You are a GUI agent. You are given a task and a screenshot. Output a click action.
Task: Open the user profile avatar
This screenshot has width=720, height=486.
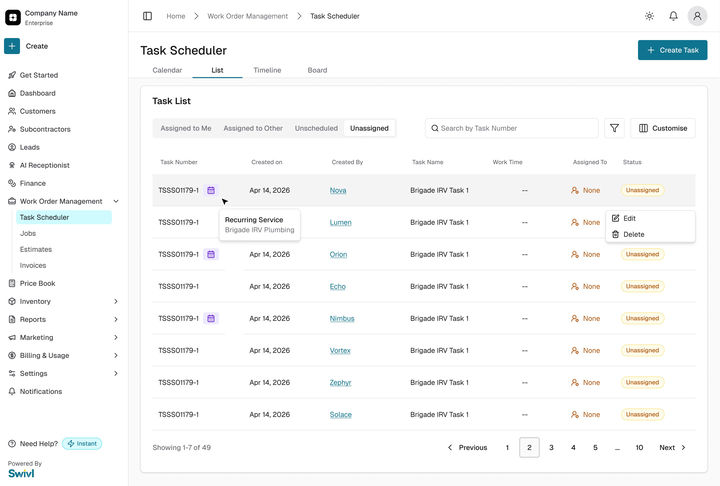(x=697, y=16)
